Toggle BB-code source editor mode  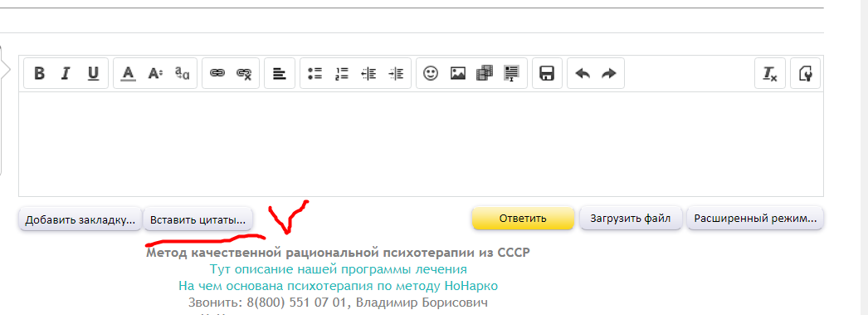806,73
